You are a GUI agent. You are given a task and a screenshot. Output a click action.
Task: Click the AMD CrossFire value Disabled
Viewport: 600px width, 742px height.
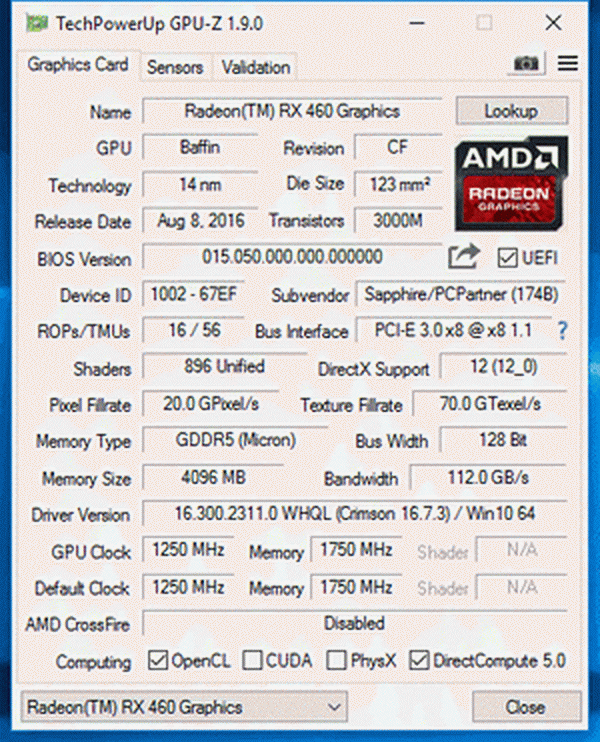[354, 624]
